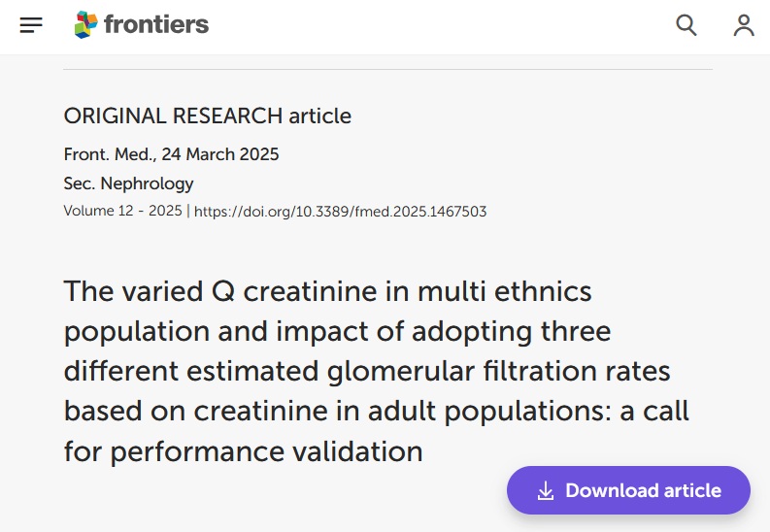Click 'population and impact of adopting three' line

tap(337, 331)
